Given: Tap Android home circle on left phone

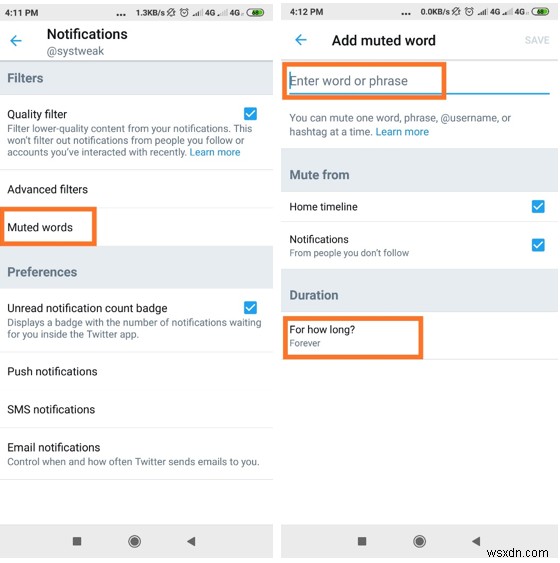Looking at the screenshot, I should (x=134, y=541).
